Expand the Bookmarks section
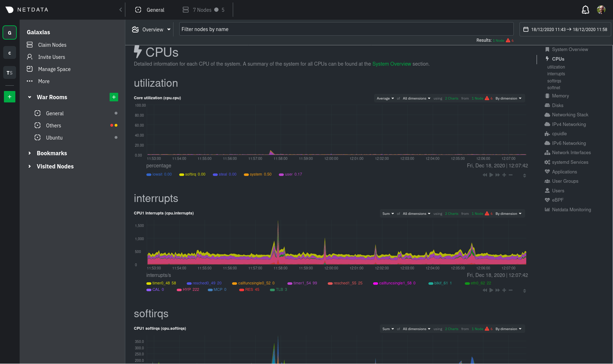This screenshot has height=364, width=613. click(x=52, y=153)
